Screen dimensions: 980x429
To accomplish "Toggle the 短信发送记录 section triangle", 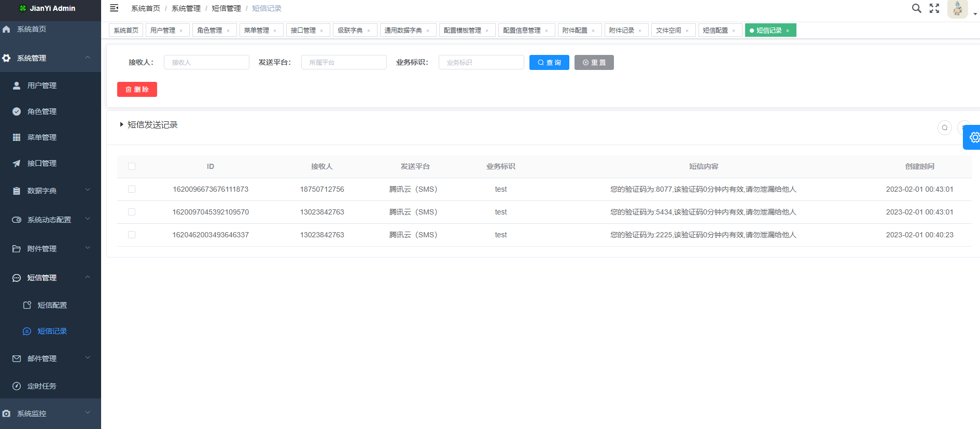I will coord(121,124).
